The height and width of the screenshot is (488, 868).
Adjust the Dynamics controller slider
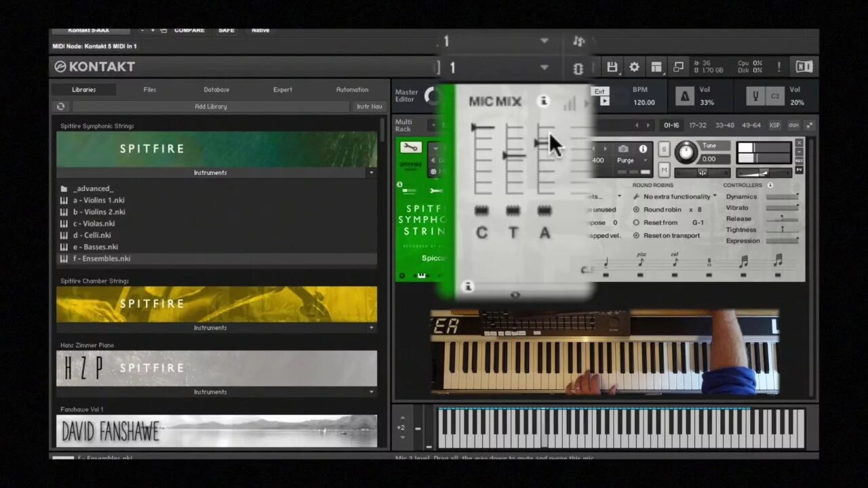tap(782, 197)
